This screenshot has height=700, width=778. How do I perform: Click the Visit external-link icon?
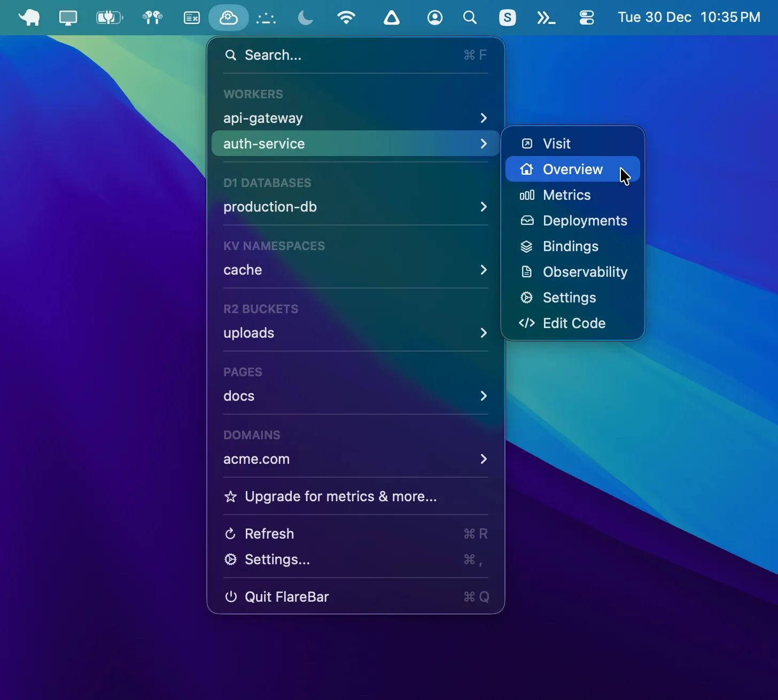[x=527, y=143]
